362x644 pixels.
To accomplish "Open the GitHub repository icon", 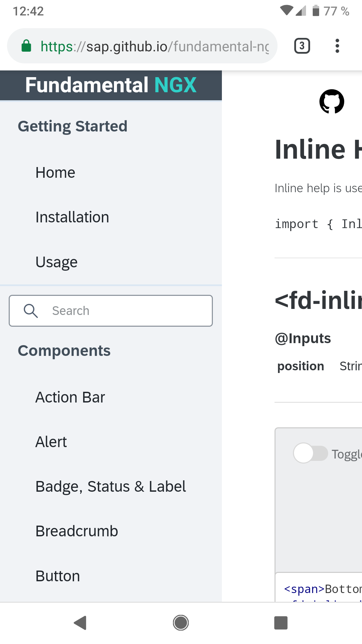I will click(x=332, y=101).
